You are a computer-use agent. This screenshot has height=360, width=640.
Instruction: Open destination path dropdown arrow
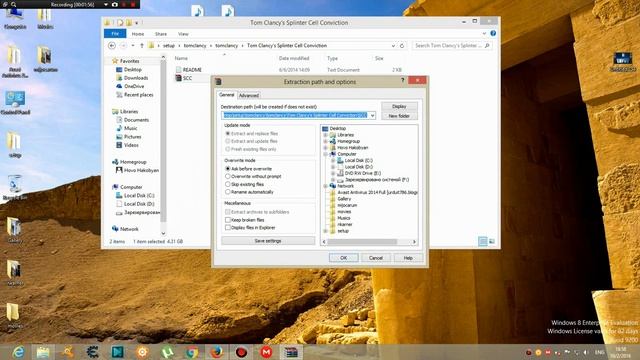point(372,116)
